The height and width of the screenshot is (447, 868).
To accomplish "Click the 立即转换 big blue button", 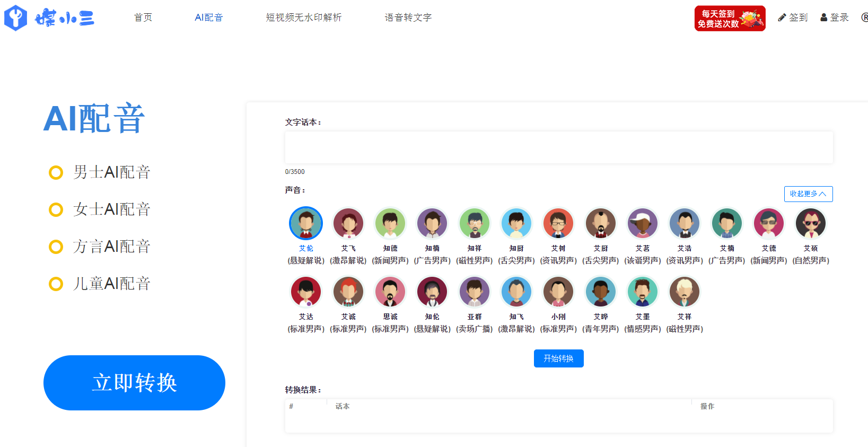I will tap(134, 383).
